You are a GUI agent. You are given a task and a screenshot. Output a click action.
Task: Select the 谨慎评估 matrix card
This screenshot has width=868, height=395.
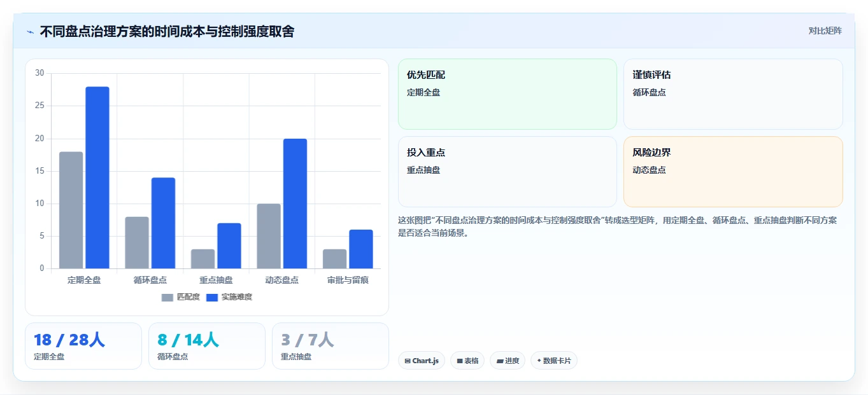(733, 94)
